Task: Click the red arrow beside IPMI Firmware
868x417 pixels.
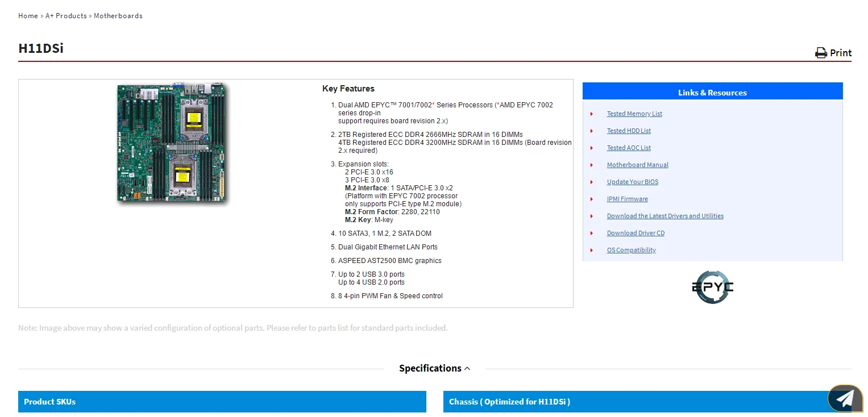Action: coord(592,199)
